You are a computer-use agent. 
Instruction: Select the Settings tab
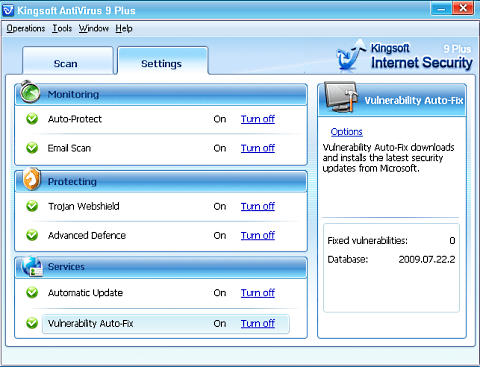pos(163,61)
